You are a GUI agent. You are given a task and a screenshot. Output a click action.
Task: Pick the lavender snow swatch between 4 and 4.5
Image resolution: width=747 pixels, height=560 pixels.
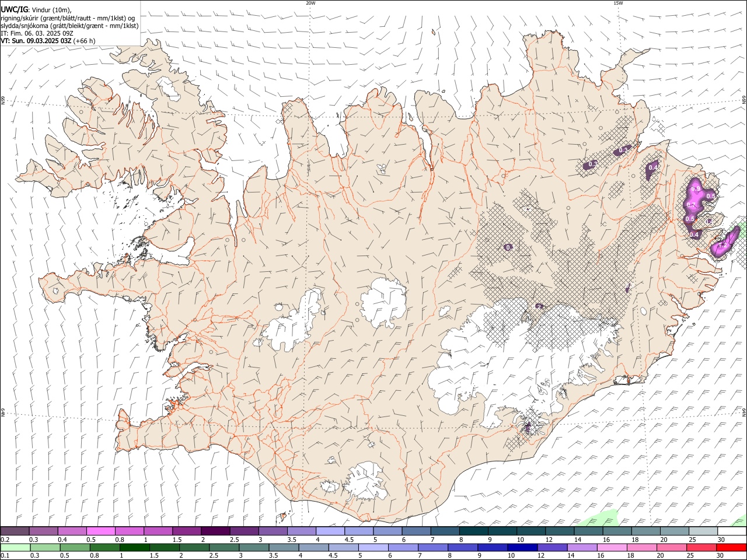pyautogui.click(x=330, y=531)
